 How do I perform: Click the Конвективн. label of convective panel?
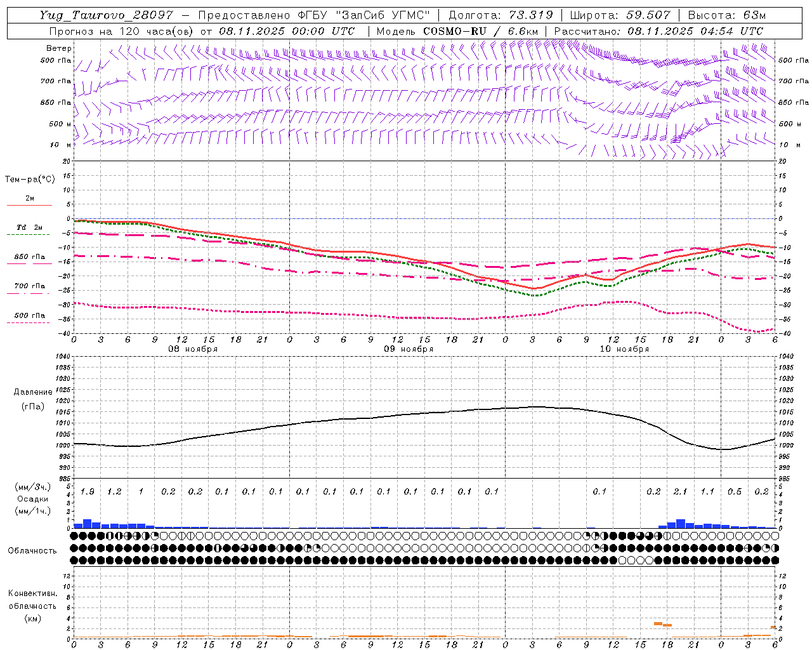pos(32,594)
